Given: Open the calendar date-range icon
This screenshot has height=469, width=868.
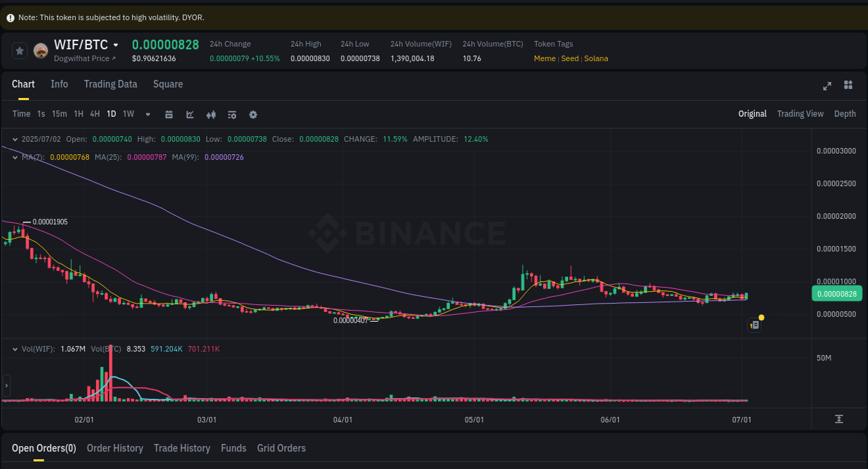Looking at the screenshot, I should click(x=169, y=114).
